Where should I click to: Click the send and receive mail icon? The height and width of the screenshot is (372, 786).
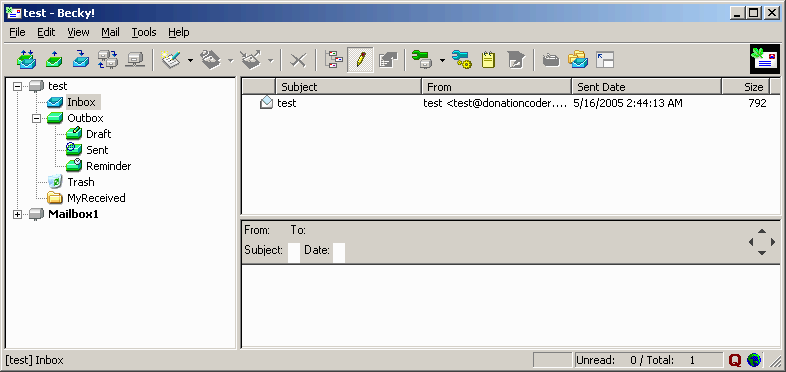click(x=26, y=60)
